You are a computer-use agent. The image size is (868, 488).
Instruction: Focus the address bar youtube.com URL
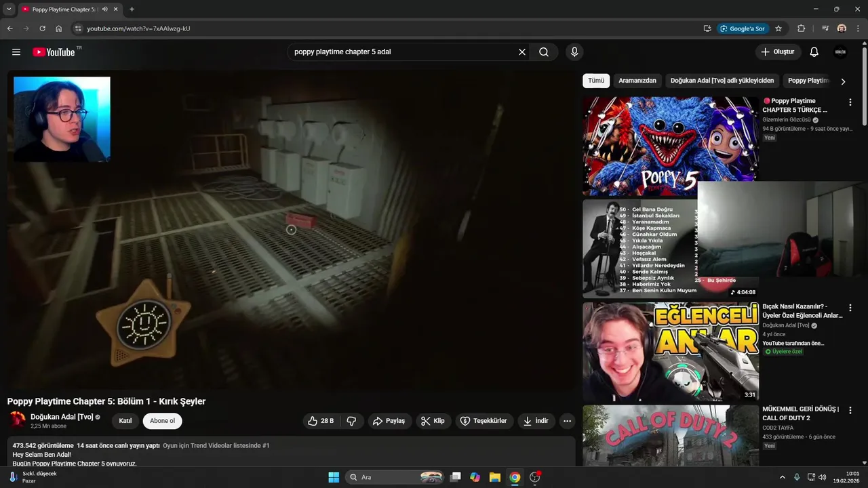(138, 28)
